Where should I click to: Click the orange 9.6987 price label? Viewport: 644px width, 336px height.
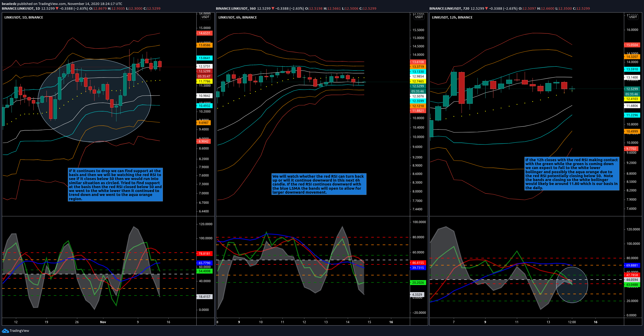[x=204, y=123]
